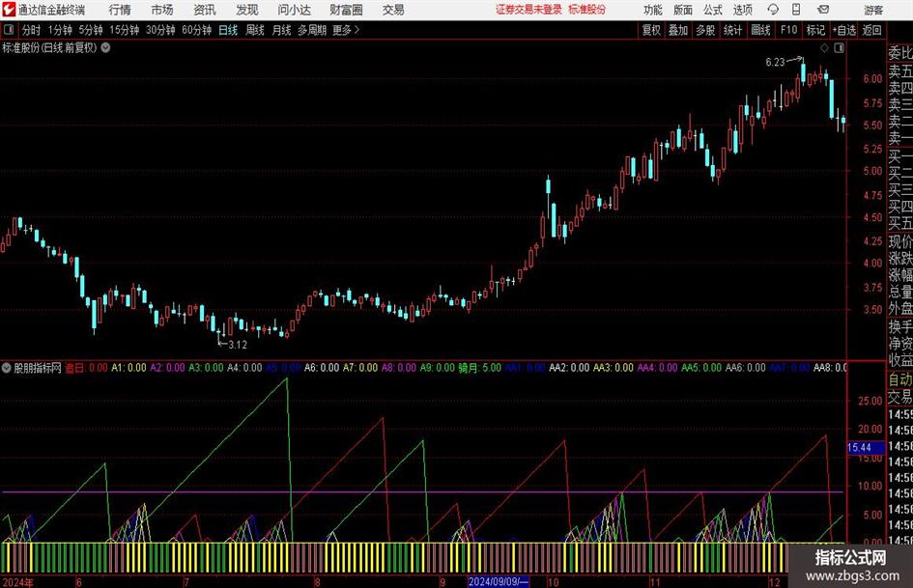
Task: Switch to the 分时 tab
Action: (32, 30)
